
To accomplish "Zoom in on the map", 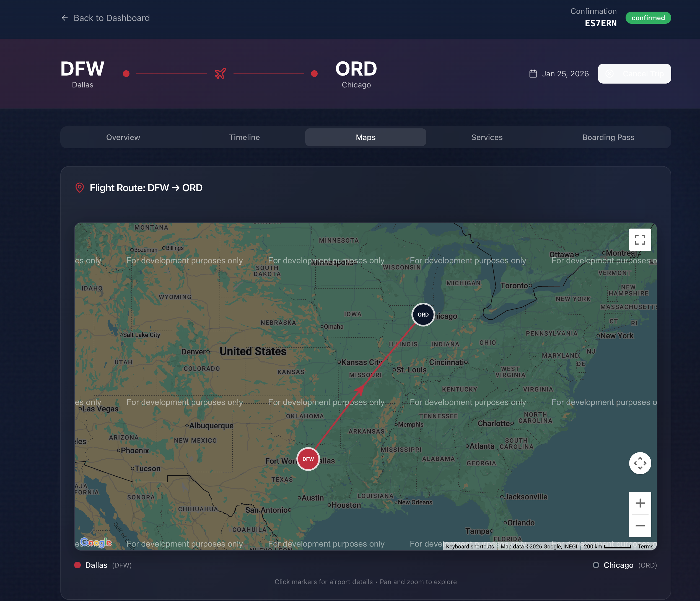I will tap(640, 503).
